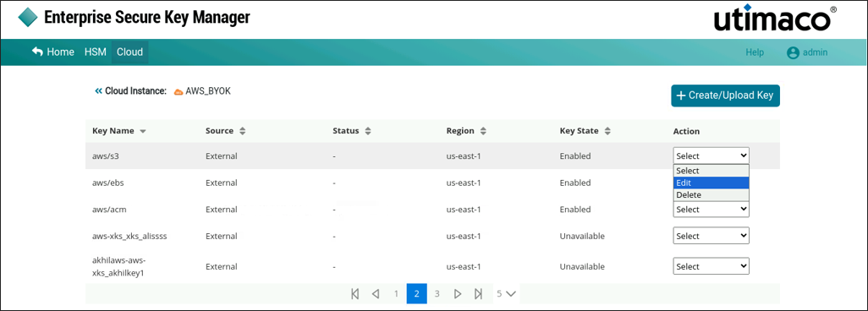Viewport: 868px width, 311px height.
Task: Click the Key Name column header text
Action: tap(113, 131)
